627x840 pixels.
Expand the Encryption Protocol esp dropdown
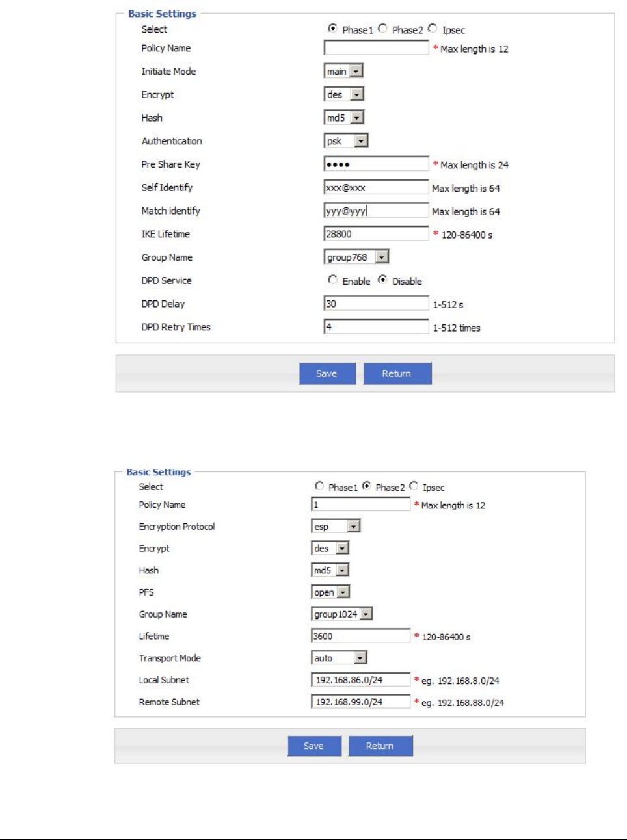(x=336, y=526)
